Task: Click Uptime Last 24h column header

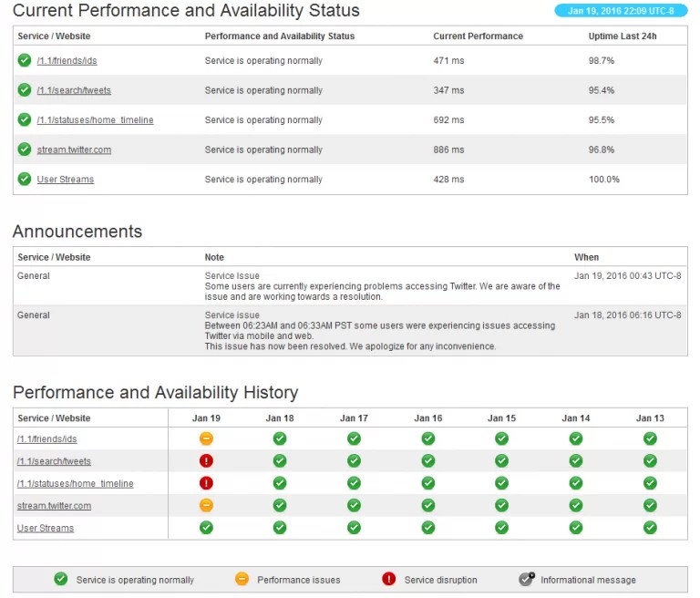Action: coord(623,36)
